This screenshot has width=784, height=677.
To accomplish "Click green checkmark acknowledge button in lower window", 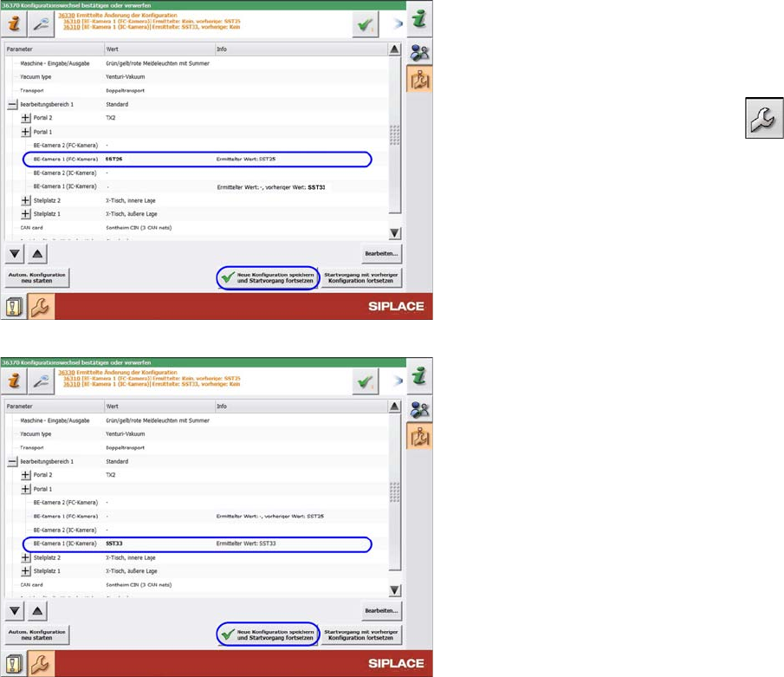I will click(365, 381).
